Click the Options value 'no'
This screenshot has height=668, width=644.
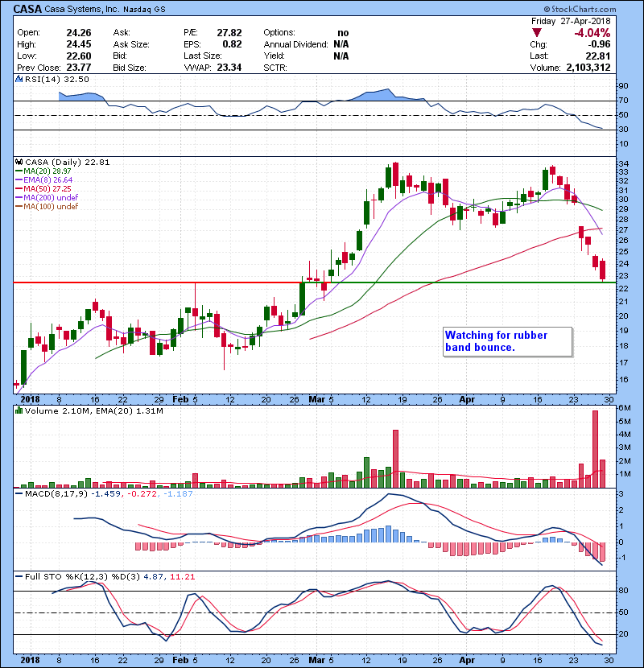point(343,33)
